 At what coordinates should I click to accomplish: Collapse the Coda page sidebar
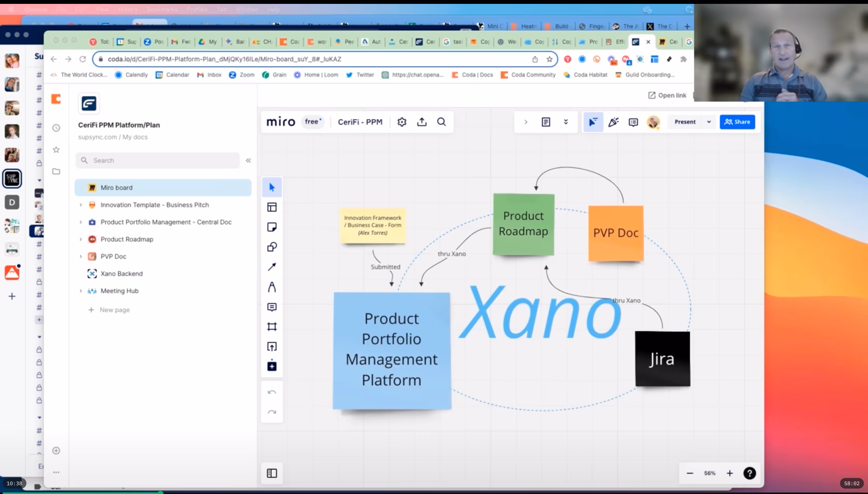248,160
